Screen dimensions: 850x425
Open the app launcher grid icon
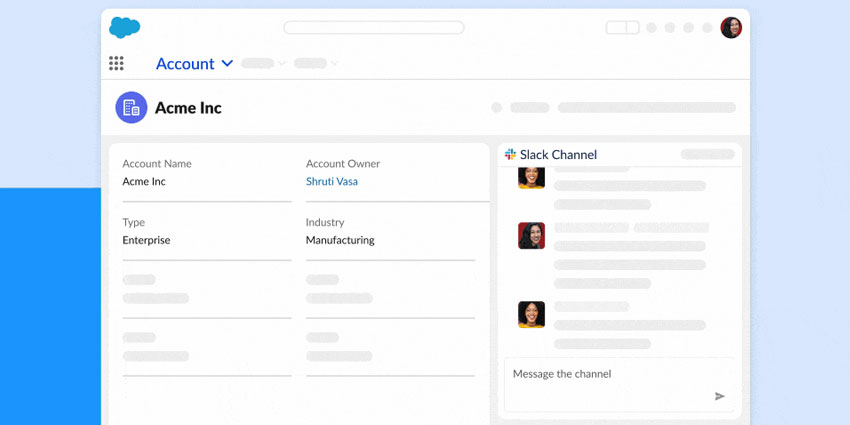[x=116, y=63]
